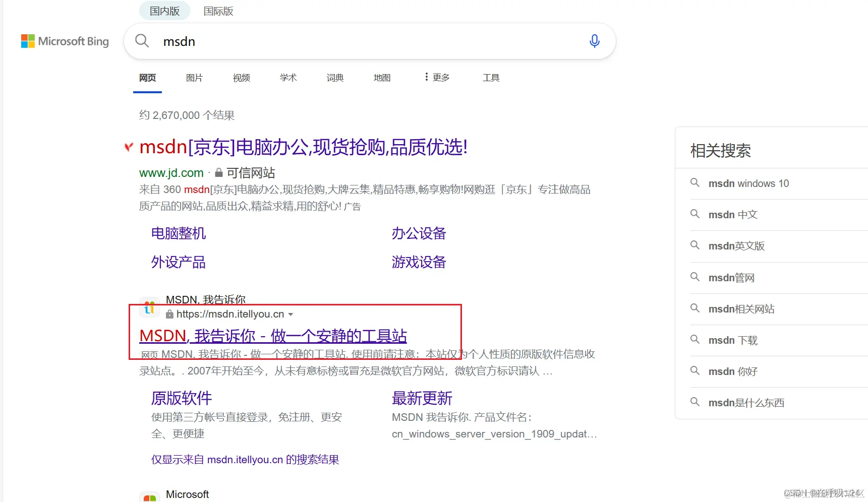Click the search icon beside msdn 你好
Screen dimensions: 868x502
695,371
